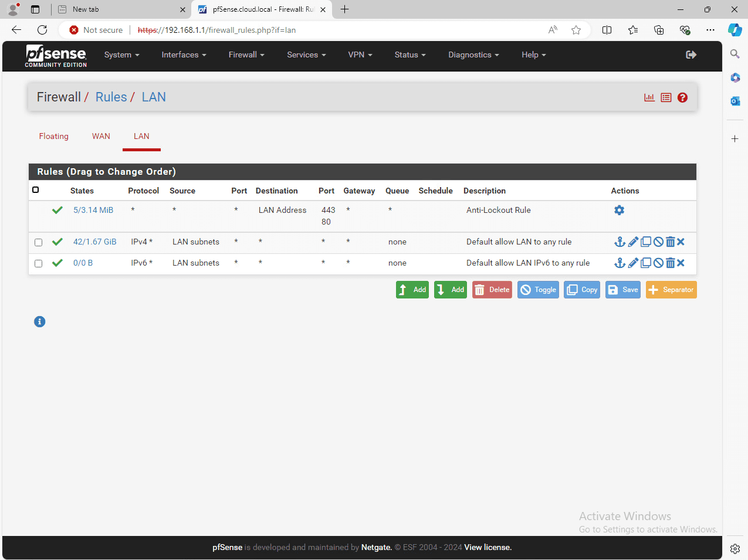This screenshot has width=748, height=560.
Task: Open the red help icon
Action: (682, 97)
